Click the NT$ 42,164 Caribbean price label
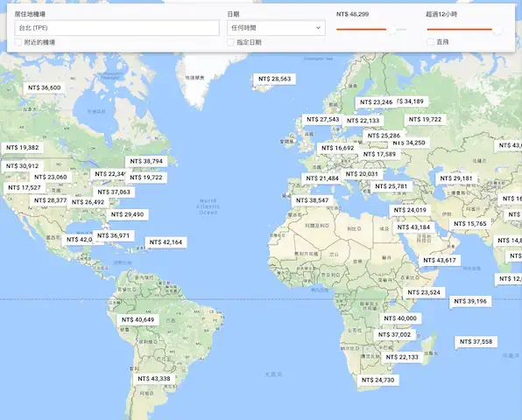The width and height of the screenshot is (522, 420). (x=166, y=242)
